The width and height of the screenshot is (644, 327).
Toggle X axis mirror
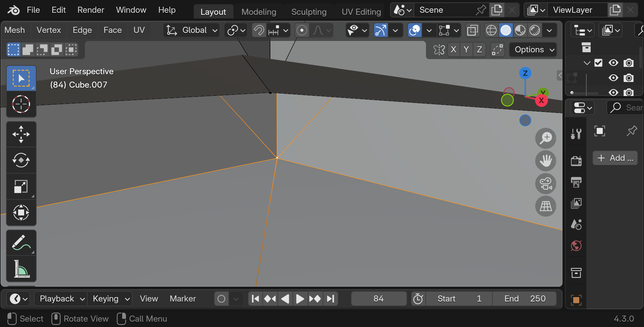453,50
